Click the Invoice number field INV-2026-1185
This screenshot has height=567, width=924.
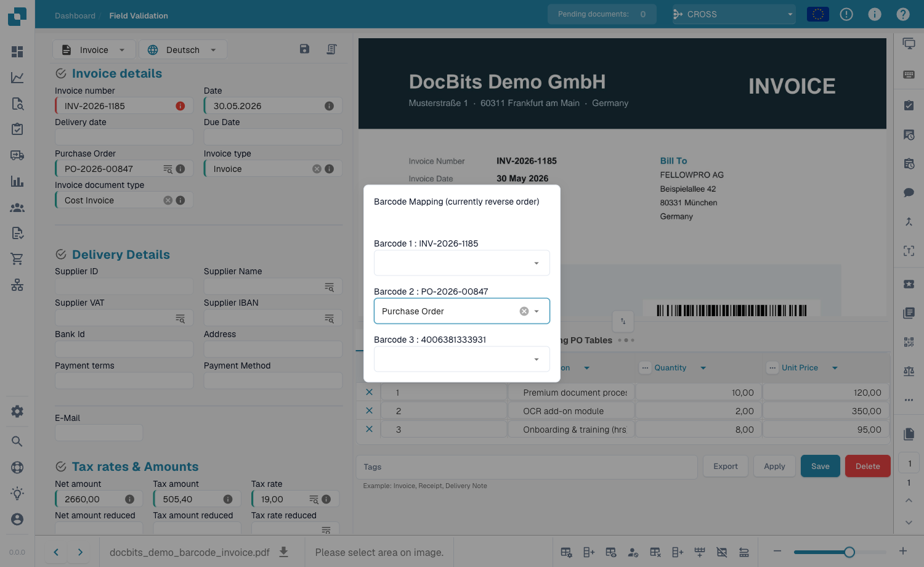(x=124, y=106)
